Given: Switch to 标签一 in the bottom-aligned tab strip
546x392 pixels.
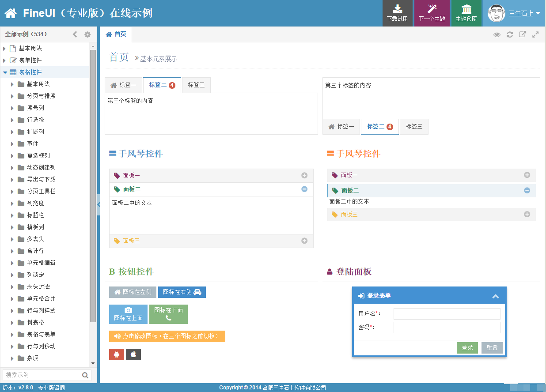Looking at the screenshot, I should (x=341, y=127).
